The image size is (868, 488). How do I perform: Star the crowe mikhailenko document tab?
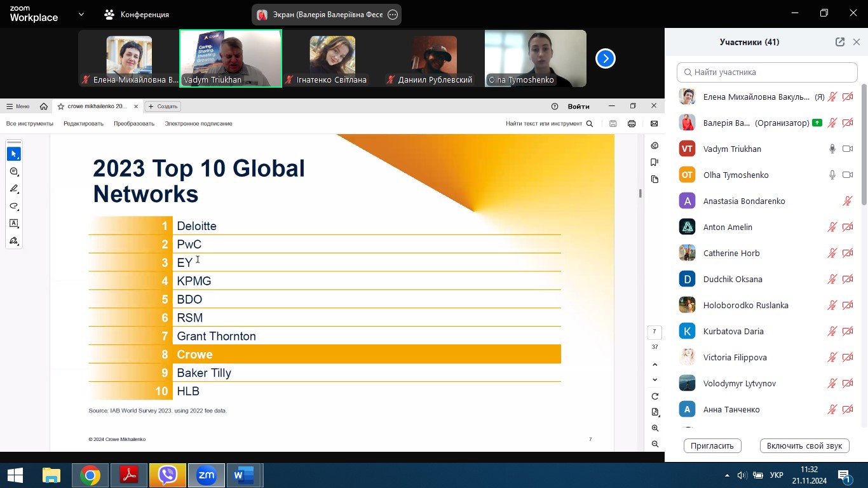(61, 106)
